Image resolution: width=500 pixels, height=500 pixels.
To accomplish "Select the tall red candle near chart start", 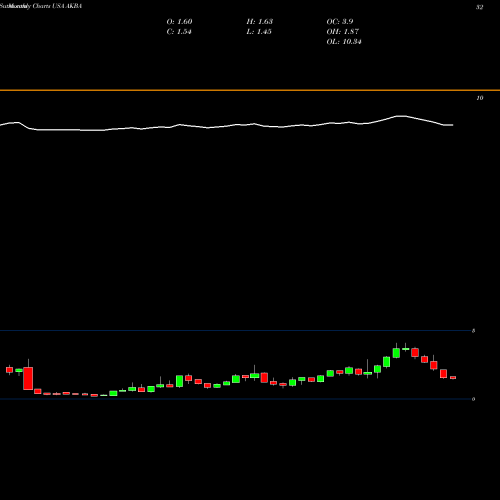I will click(x=28, y=378).
